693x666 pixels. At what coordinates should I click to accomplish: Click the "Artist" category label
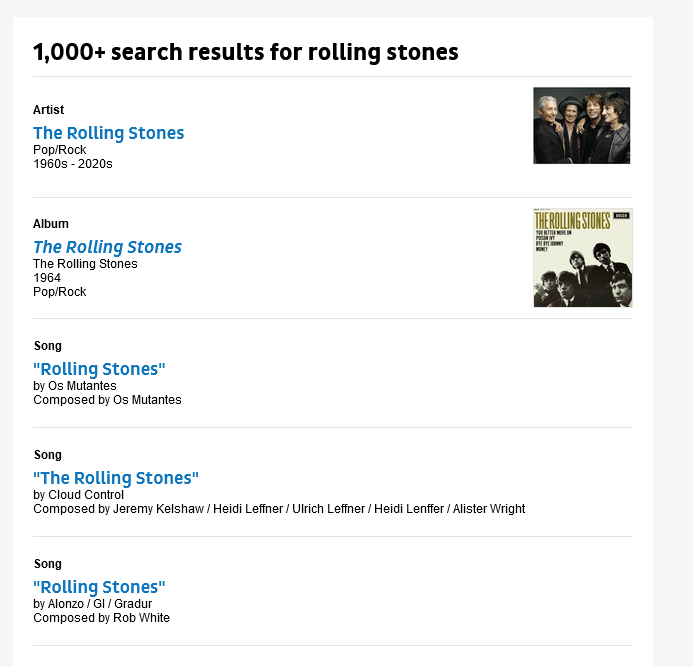(x=48, y=110)
